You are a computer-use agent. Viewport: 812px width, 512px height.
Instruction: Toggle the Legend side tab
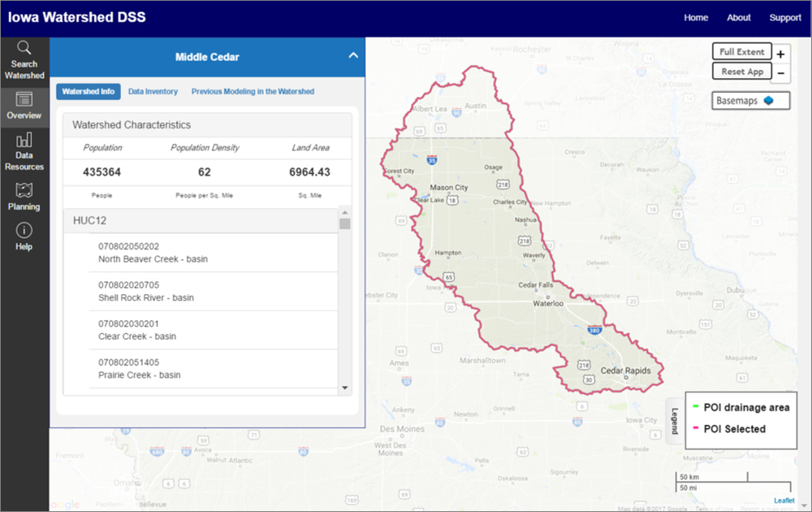(x=674, y=420)
